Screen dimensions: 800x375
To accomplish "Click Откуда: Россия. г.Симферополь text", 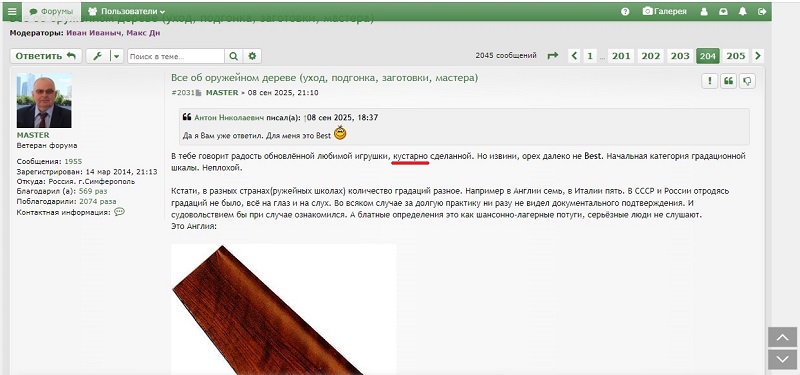I will pos(76,182).
